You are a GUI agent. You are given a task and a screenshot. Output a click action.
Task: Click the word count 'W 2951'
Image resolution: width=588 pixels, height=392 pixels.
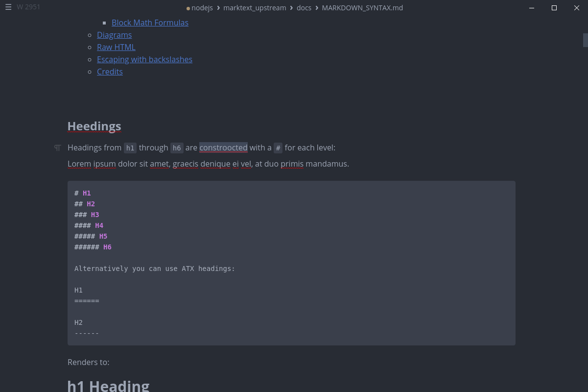pos(28,7)
